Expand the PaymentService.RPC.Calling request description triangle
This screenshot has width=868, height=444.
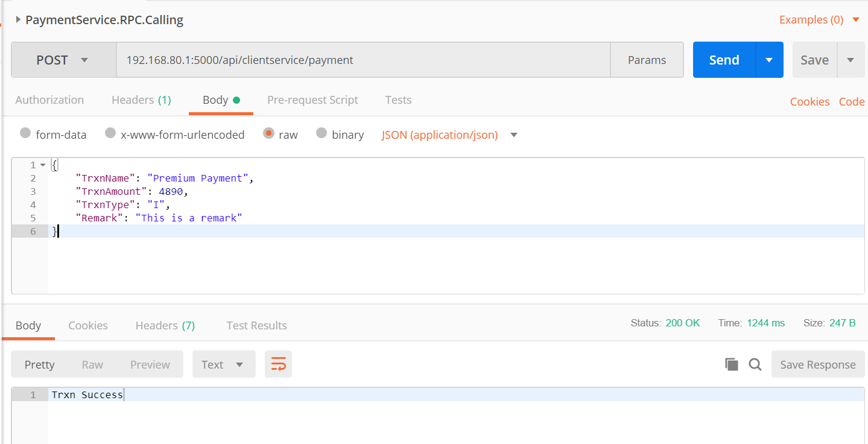[x=18, y=20]
